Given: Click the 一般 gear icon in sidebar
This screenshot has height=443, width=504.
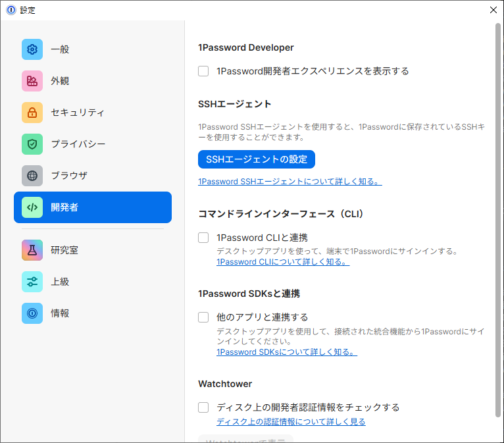Looking at the screenshot, I should click(32, 49).
